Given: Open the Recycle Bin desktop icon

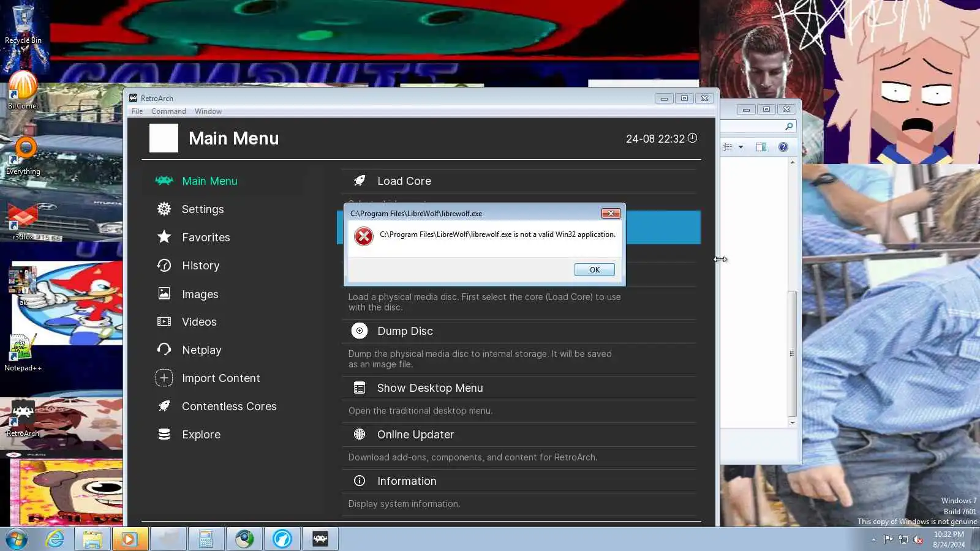Looking at the screenshot, I should (x=23, y=24).
